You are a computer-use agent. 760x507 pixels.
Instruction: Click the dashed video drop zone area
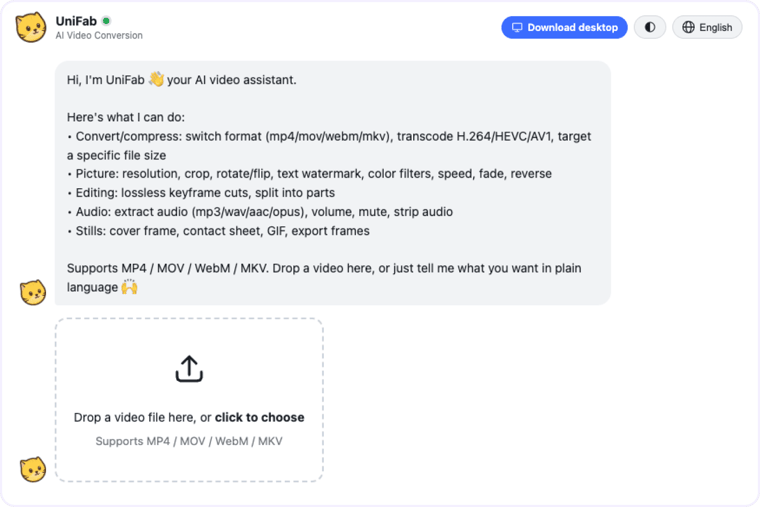pyautogui.click(x=189, y=400)
